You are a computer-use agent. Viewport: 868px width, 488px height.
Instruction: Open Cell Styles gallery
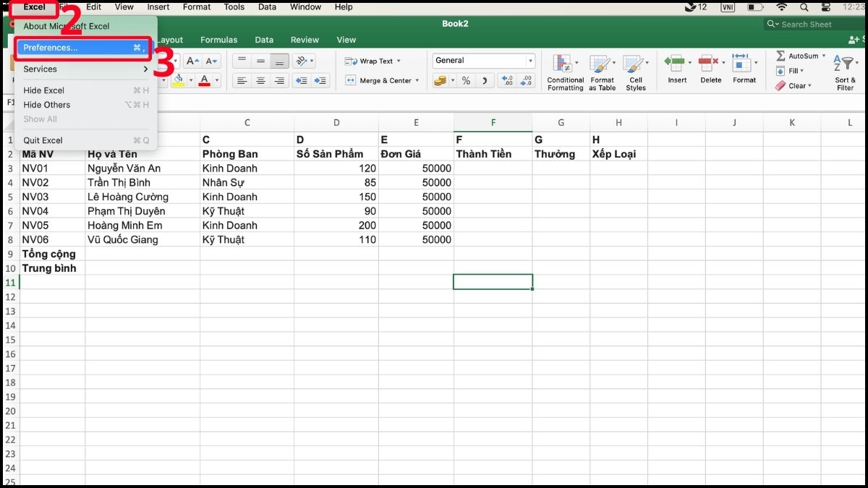pyautogui.click(x=636, y=73)
